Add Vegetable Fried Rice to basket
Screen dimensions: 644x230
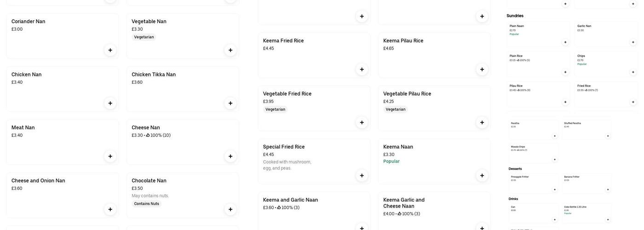click(x=362, y=122)
